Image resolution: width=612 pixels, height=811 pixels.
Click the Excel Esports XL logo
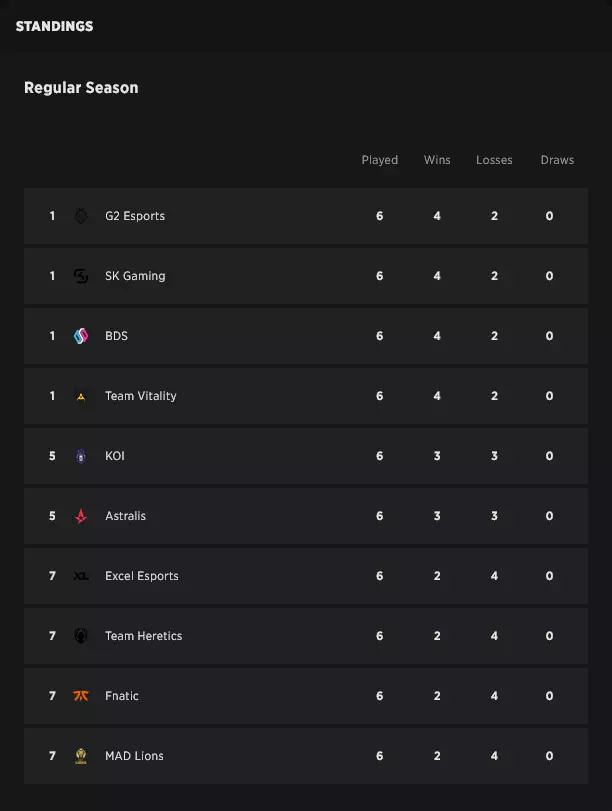(81, 576)
